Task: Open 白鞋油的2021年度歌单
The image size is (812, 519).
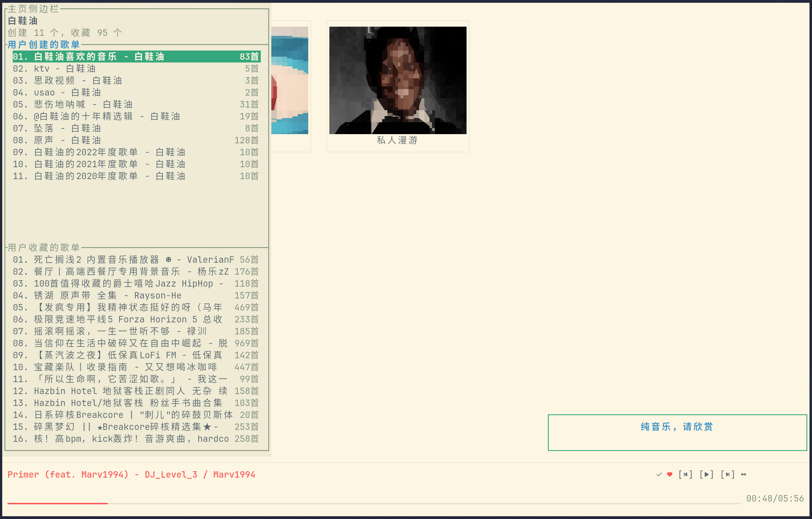Action: 137,164
